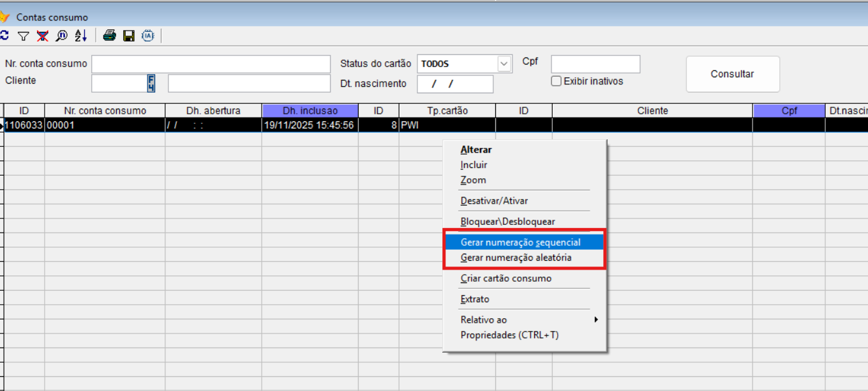
Task: Click the Dh. inclusao column header
Action: 310,111
